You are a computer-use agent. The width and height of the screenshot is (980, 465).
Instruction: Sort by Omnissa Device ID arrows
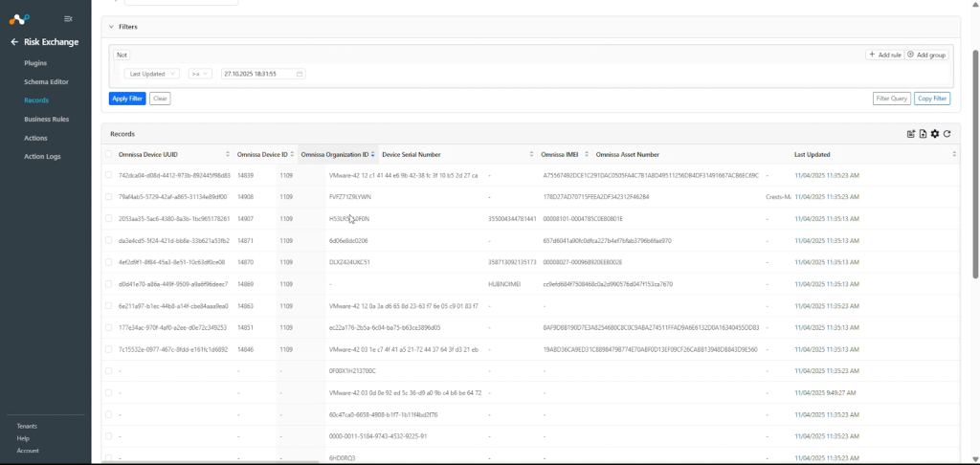[x=292, y=154]
